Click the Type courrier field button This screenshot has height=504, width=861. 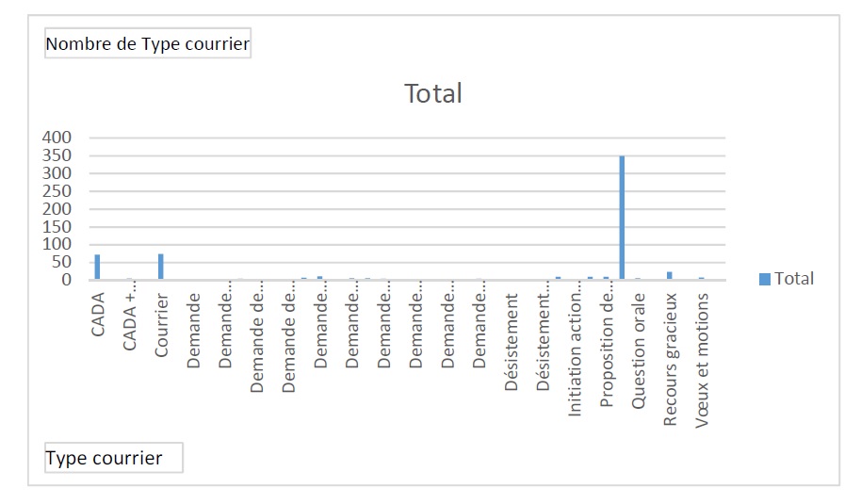click(114, 458)
